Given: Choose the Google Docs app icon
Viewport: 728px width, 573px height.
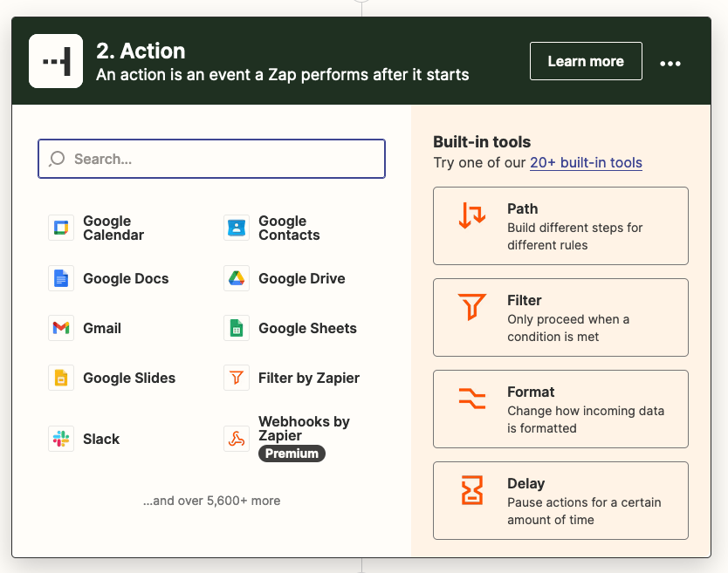Looking at the screenshot, I should click(x=61, y=278).
